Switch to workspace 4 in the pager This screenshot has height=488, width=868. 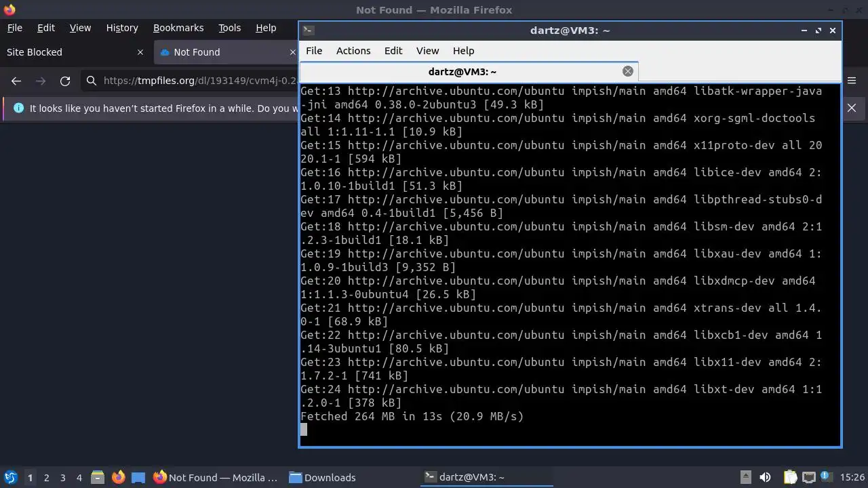(79, 477)
